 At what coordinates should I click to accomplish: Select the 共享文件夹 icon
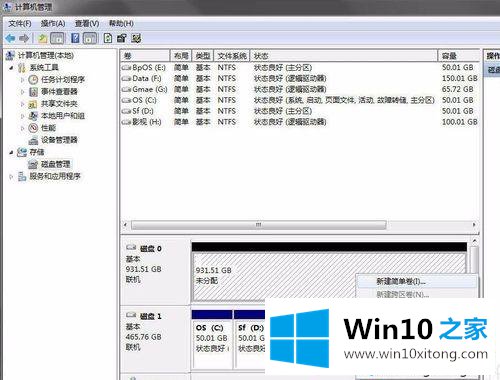point(33,104)
